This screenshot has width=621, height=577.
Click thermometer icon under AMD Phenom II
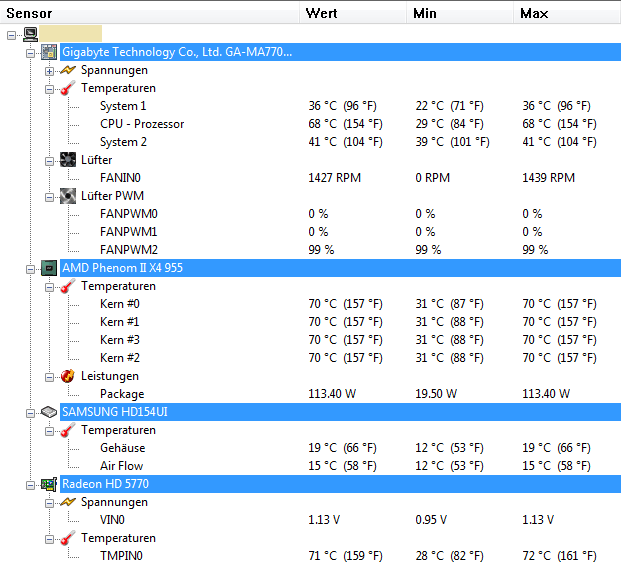point(68,286)
